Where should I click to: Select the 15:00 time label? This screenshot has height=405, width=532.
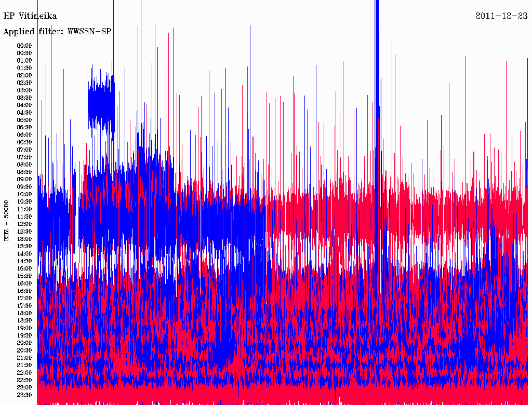tap(24, 268)
